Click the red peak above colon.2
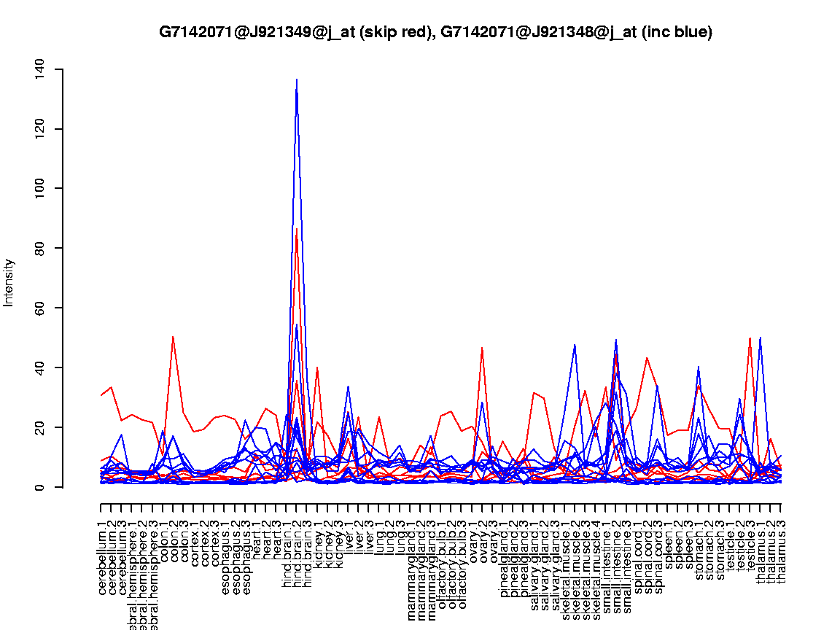The height and width of the screenshot is (630, 840). point(173,337)
